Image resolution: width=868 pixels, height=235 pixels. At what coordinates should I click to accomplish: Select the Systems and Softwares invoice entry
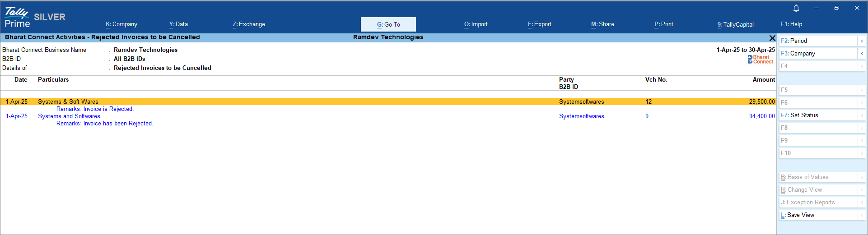point(69,116)
